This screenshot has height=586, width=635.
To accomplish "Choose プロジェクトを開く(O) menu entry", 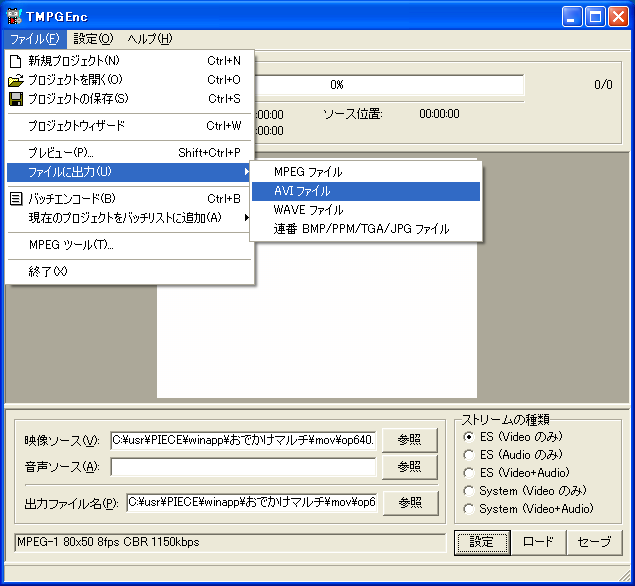I will click(x=130, y=80).
